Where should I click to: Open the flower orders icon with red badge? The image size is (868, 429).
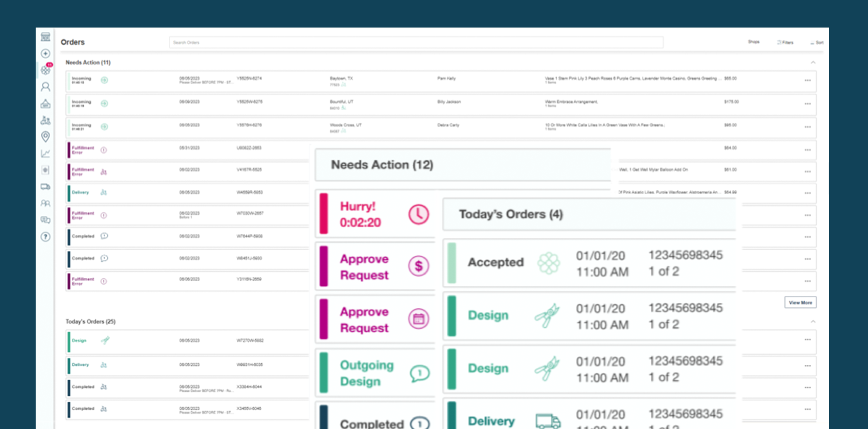pos(46,70)
